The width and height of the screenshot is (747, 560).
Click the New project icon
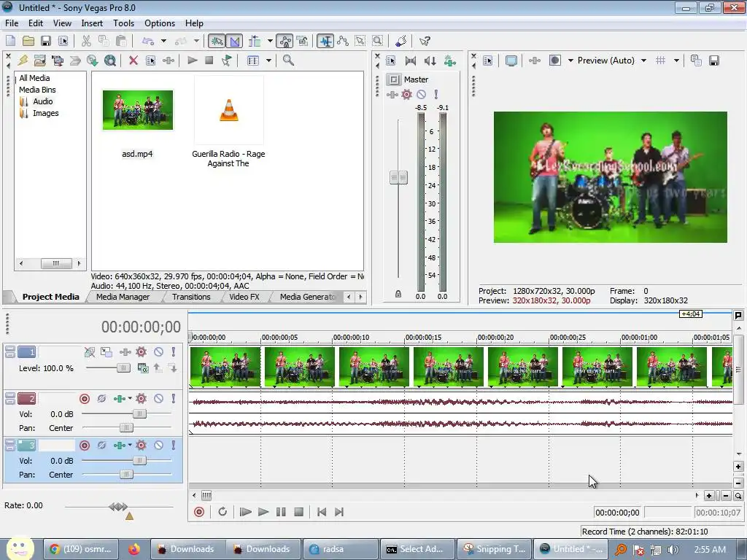[10, 42]
